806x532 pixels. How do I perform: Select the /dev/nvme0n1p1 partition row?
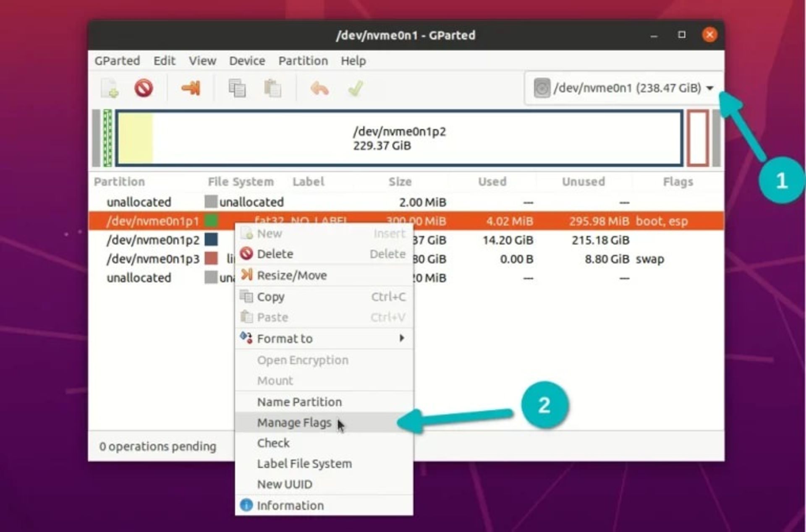point(406,221)
